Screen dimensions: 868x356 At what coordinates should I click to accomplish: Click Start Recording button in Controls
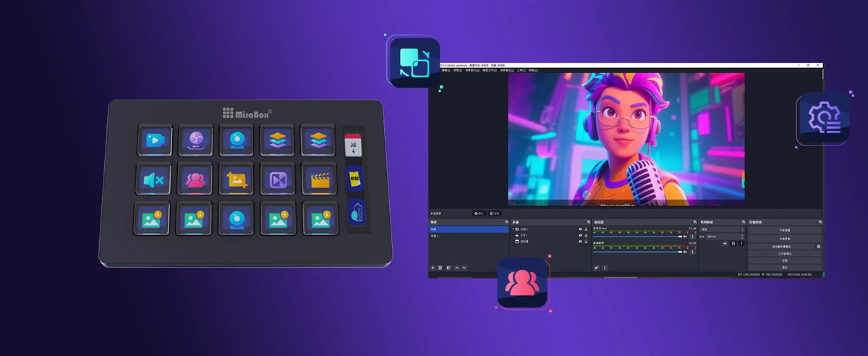click(785, 239)
